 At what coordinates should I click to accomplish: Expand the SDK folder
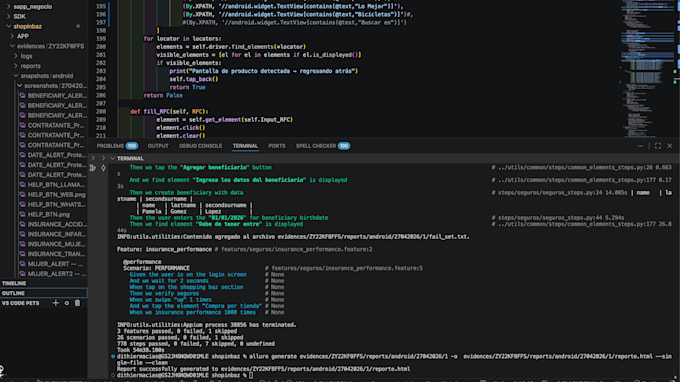click(x=9, y=16)
